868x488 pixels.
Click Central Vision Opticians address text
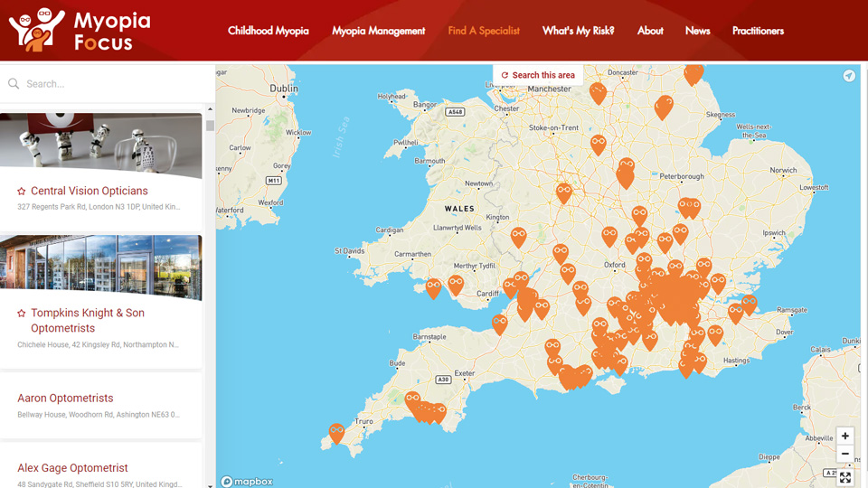99,207
